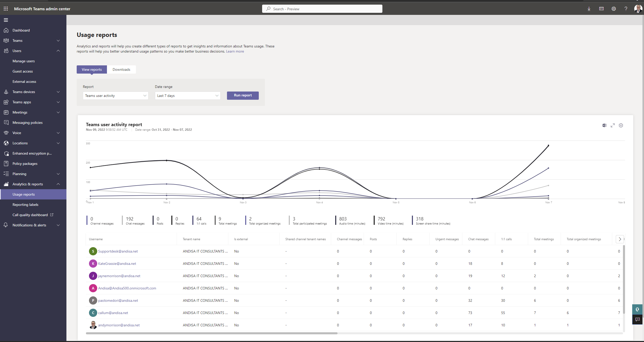Open settings gear in top header
The image size is (644, 342).
coord(613,9)
